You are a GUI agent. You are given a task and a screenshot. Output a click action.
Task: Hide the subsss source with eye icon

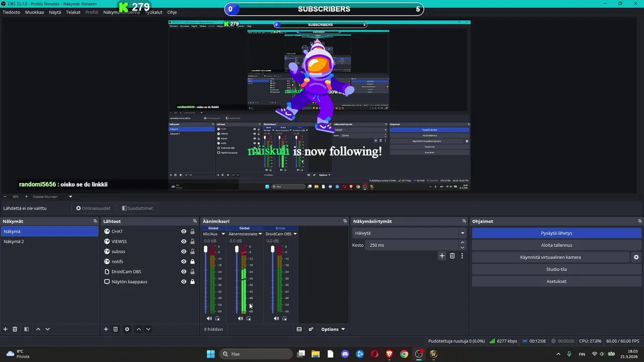184,251
